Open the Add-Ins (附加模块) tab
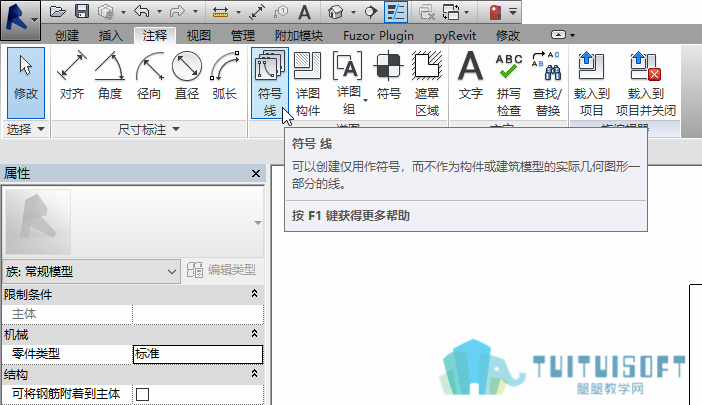Viewport: 702px width, 405px height. pyautogui.click(x=299, y=35)
